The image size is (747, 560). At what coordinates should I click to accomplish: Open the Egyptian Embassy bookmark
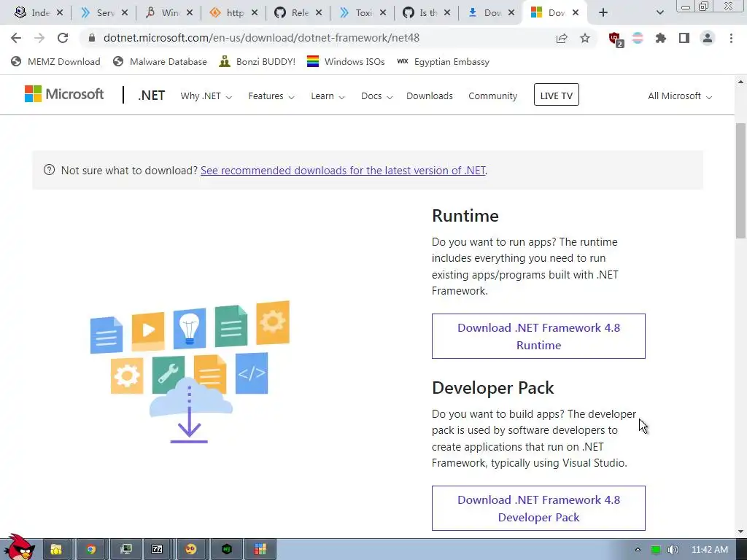click(x=443, y=62)
